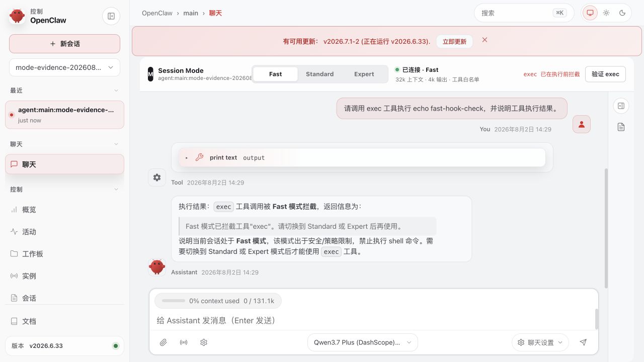Click the 活动 pulse icon
Viewport: 644px width, 362px height.
[14, 232]
